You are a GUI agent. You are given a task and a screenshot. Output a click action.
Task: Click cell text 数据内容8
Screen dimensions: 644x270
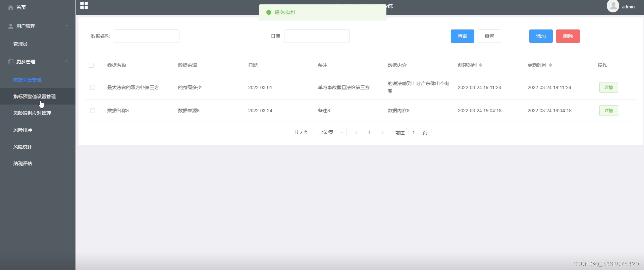398,111
